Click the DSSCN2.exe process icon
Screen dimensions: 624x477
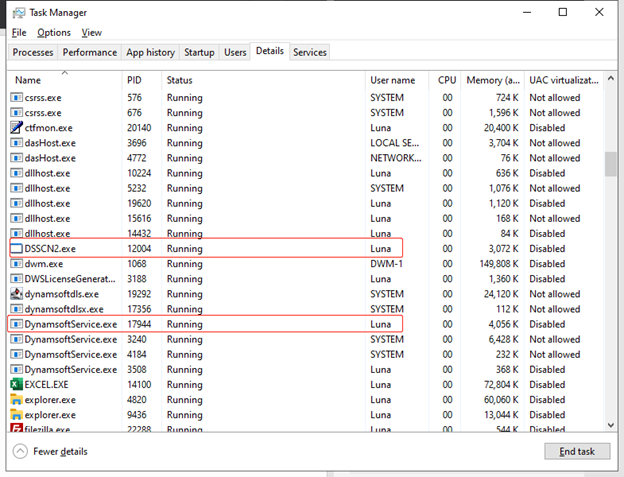(x=16, y=248)
